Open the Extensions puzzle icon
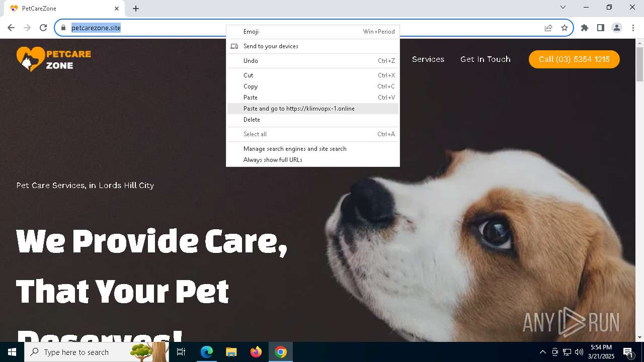 pos(585,28)
